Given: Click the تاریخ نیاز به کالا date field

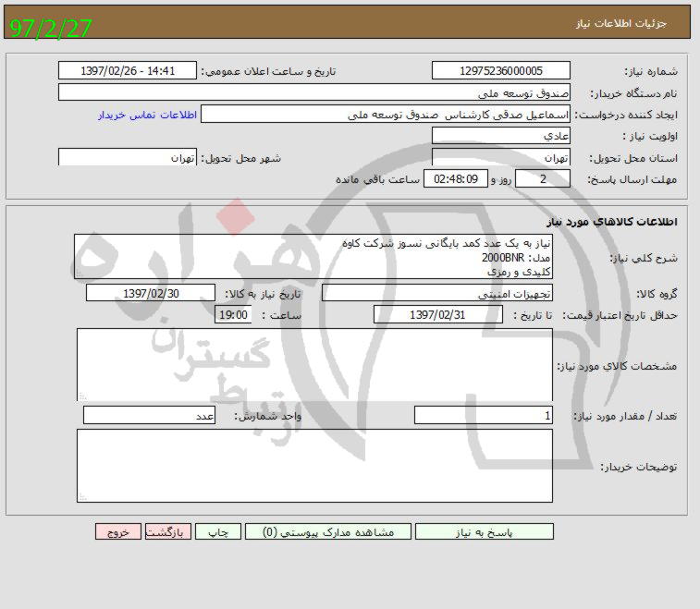Looking at the screenshot, I should tap(150, 293).
